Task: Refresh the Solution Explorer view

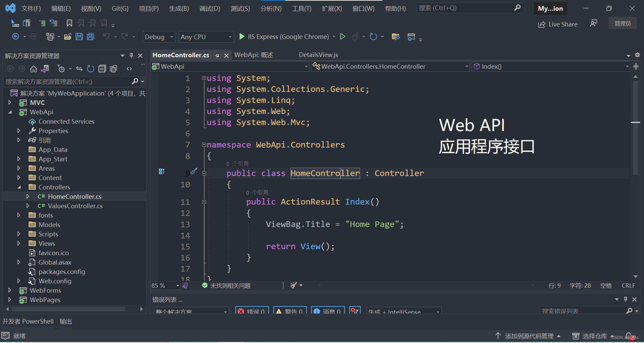Action: click(x=91, y=68)
